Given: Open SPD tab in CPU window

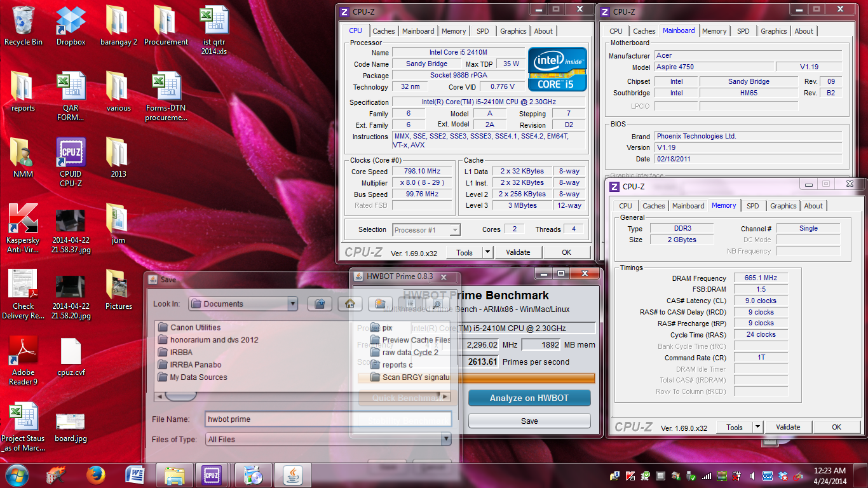Looking at the screenshot, I should (483, 31).
